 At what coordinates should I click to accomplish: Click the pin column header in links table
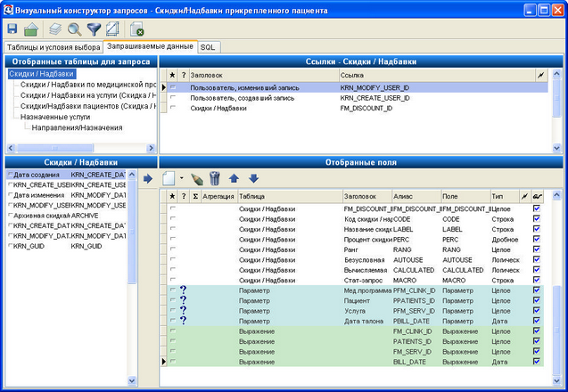(x=541, y=76)
